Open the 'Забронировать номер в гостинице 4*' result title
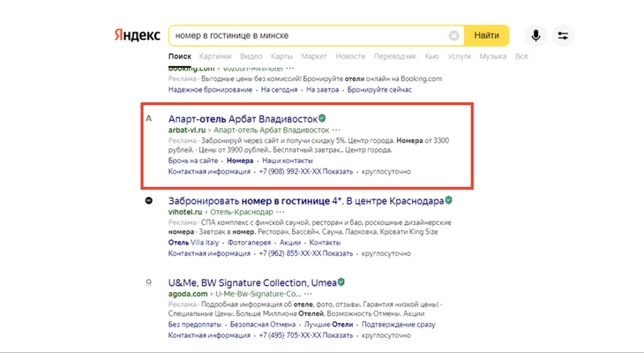Screen dimensions: 644x353 tap(306, 201)
